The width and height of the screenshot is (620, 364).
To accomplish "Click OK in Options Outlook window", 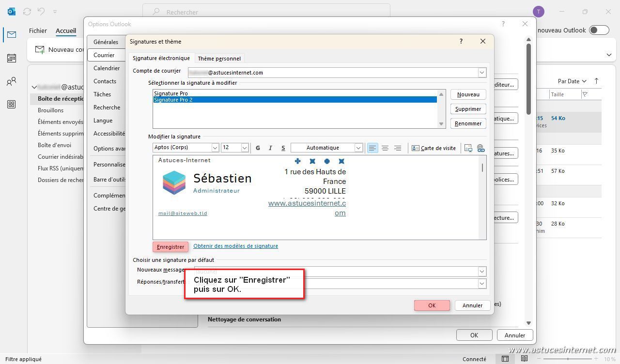I will pyautogui.click(x=474, y=335).
